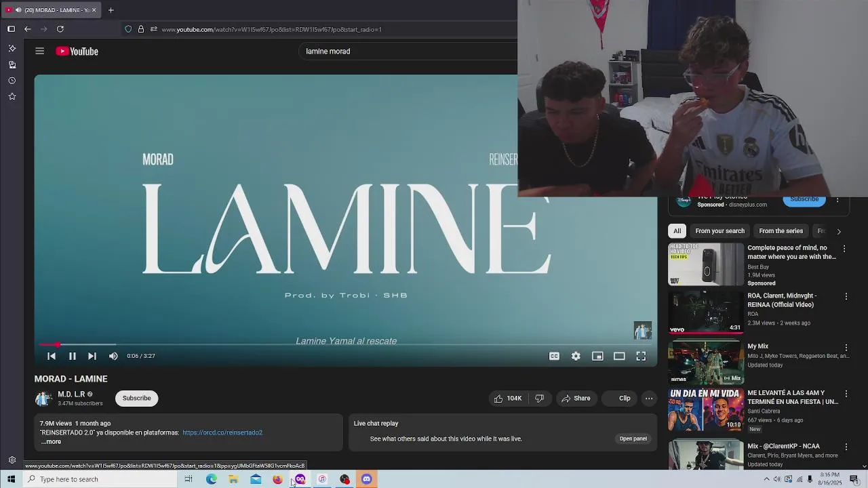Create a Clip of this video
The image size is (868, 488).
pos(619,399)
